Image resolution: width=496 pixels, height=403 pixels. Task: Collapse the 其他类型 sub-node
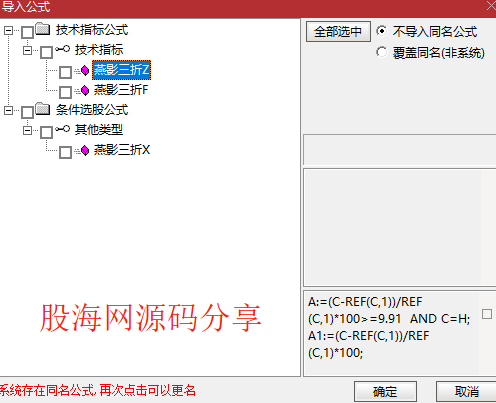(27, 130)
